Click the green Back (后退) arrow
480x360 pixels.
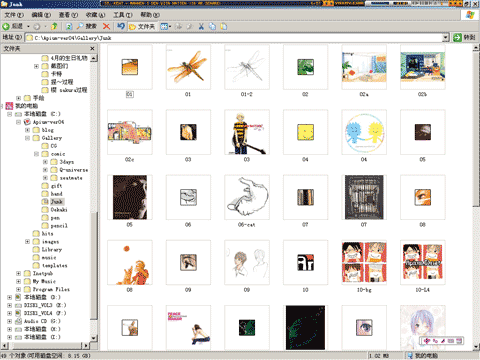(x=6, y=26)
